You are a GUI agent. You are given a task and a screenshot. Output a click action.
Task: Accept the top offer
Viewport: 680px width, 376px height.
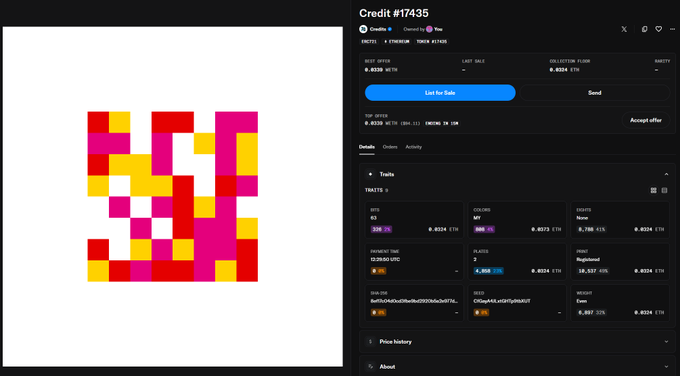pyautogui.click(x=646, y=120)
